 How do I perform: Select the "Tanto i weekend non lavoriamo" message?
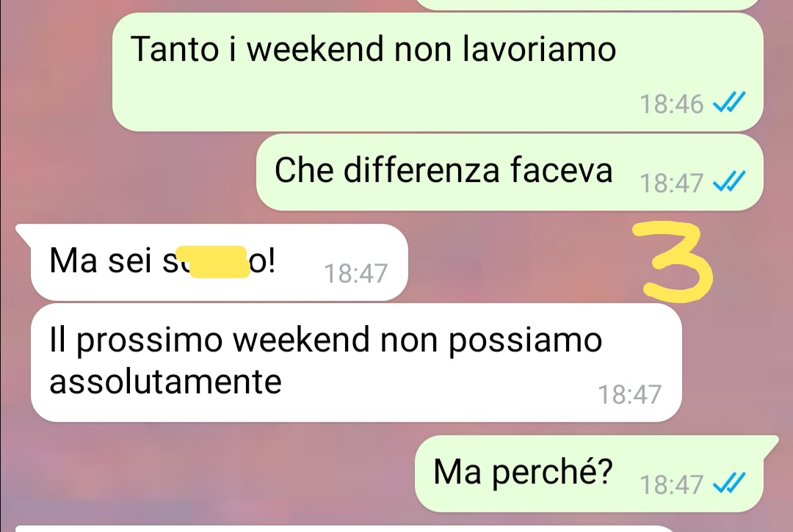[x=438, y=72]
